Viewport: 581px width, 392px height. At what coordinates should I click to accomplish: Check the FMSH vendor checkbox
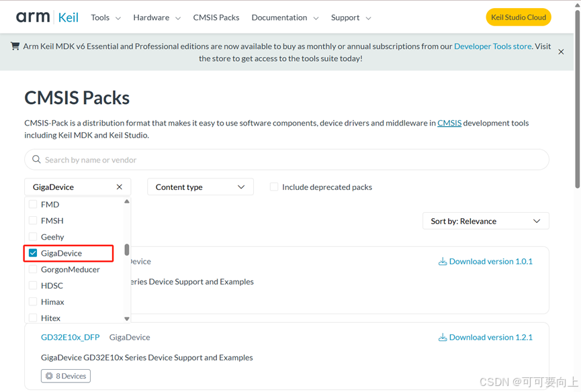coord(33,221)
